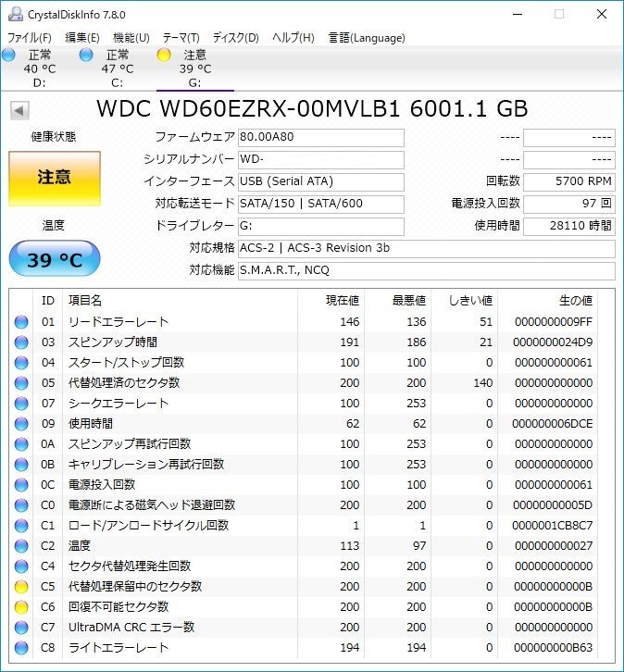The height and width of the screenshot is (672, 624).
Task: Open the 機能(U) menu
Action: coord(131,38)
